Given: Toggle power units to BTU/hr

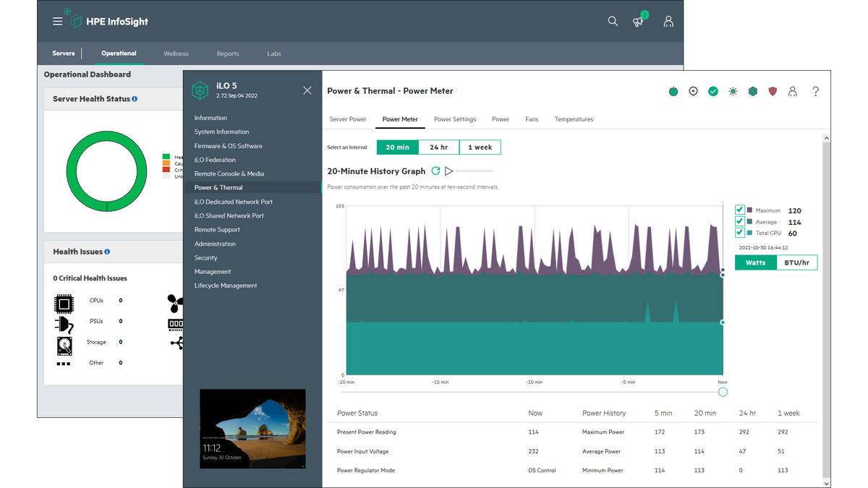Looking at the screenshot, I should tap(796, 262).
